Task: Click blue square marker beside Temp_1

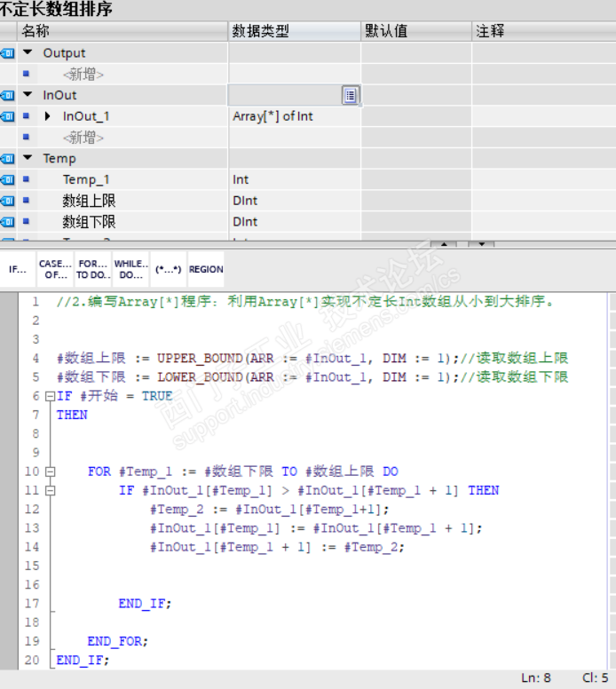Action: [26, 178]
